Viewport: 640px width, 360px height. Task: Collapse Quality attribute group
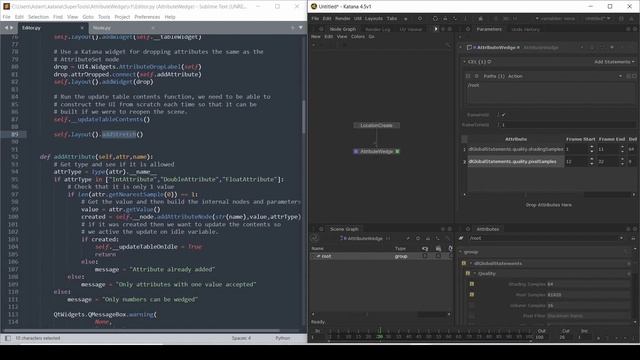475,273
